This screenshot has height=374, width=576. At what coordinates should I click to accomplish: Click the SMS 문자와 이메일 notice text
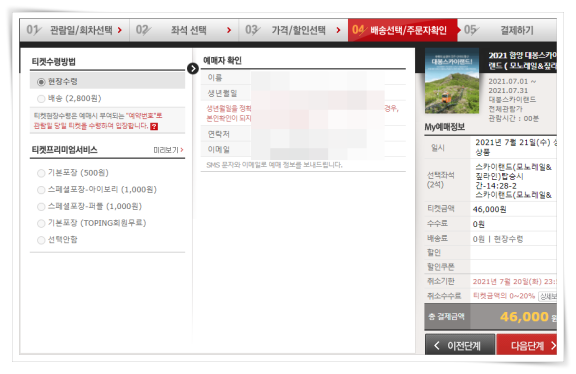tap(274, 165)
